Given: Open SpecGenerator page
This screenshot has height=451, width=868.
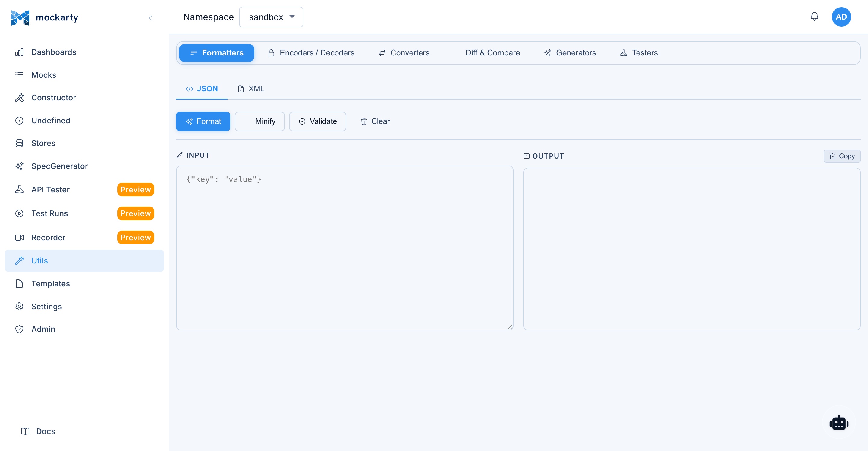Looking at the screenshot, I should 84,166.
